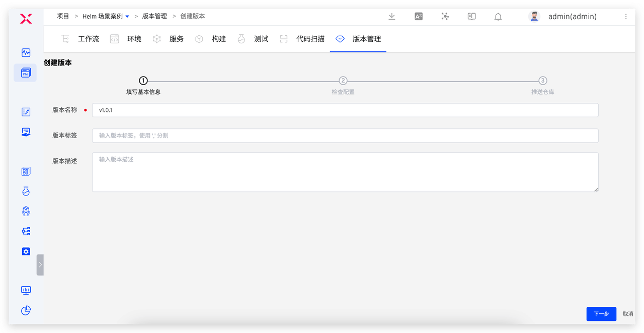Click the download icon in the top bar
644x333 pixels.
[x=391, y=16]
